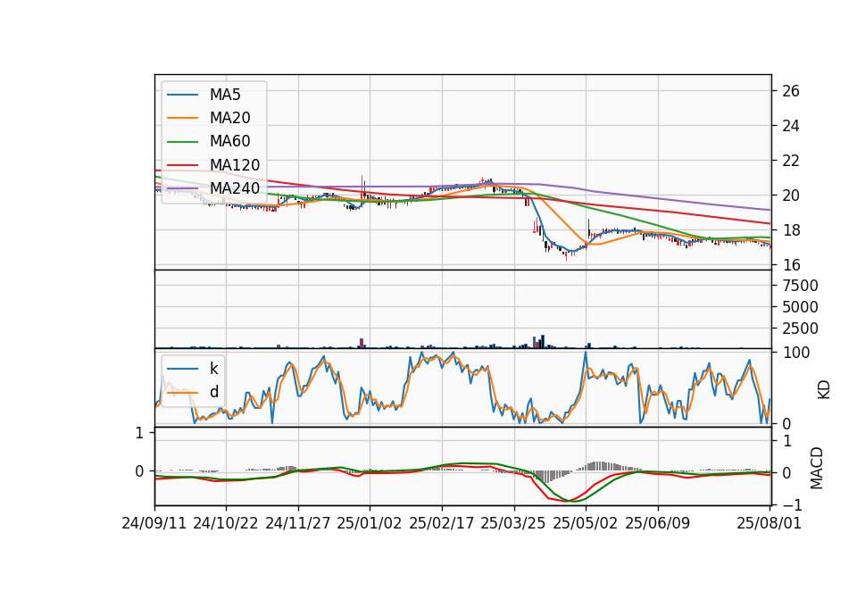The width and height of the screenshot is (857, 616).
Task: Click the MA60 legend label
Action: (x=229, y=142)
